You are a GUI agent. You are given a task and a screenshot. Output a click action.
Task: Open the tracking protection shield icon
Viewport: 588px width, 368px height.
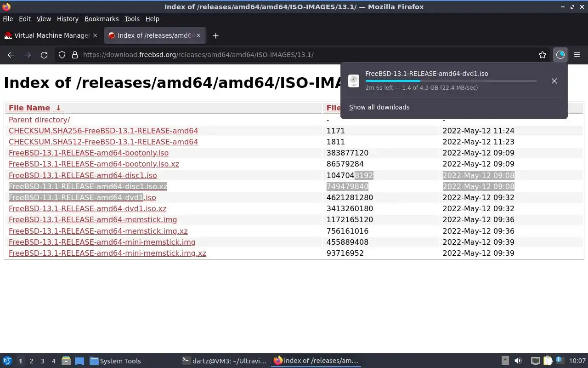click(62, 55)
